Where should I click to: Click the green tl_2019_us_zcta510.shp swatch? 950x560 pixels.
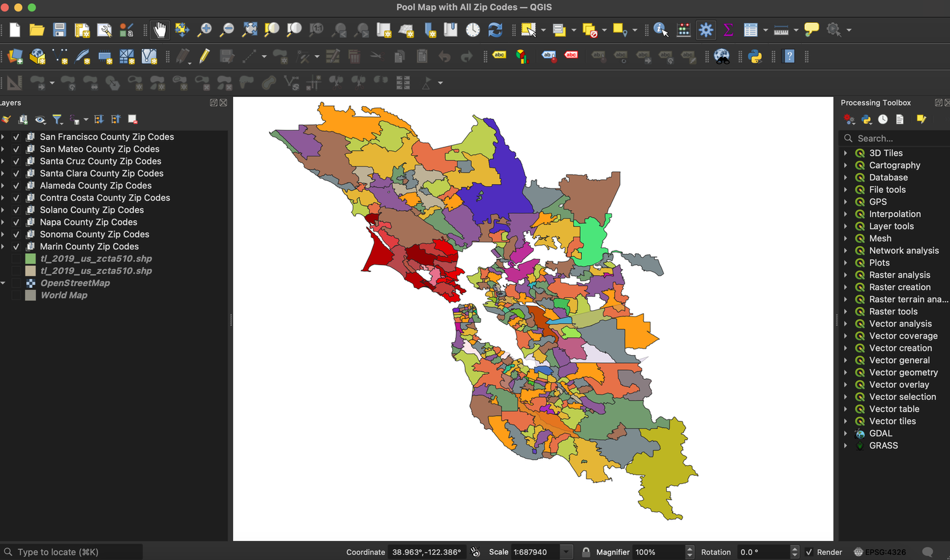tap(29, 259)
